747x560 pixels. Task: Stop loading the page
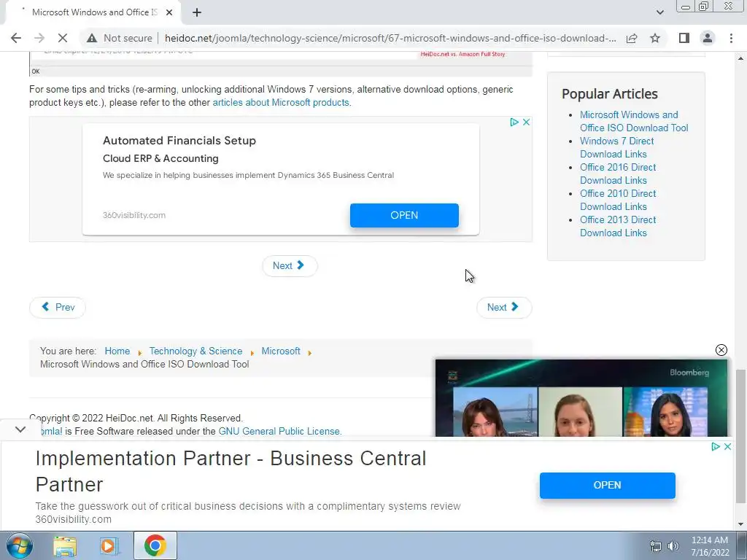(63, 38)
